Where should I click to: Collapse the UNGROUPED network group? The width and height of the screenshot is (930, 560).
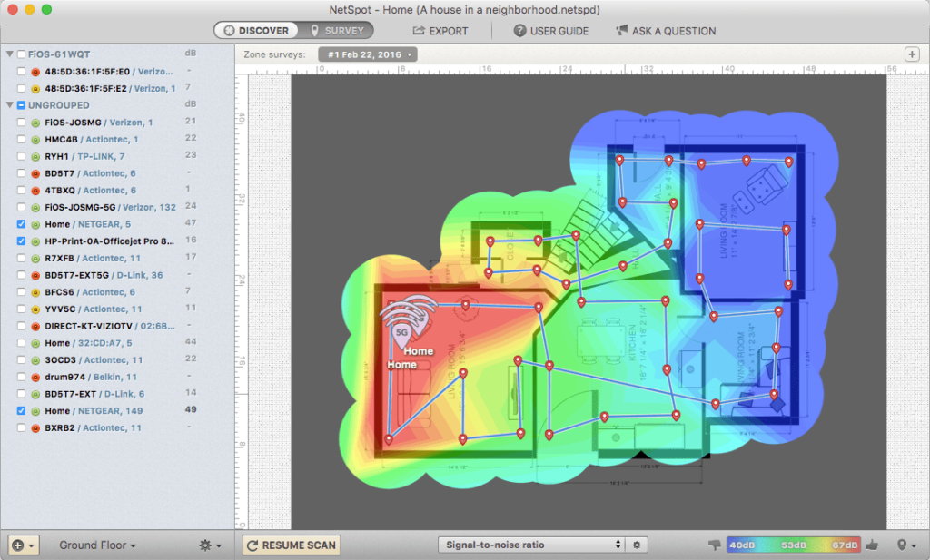[x=9, y=105]
